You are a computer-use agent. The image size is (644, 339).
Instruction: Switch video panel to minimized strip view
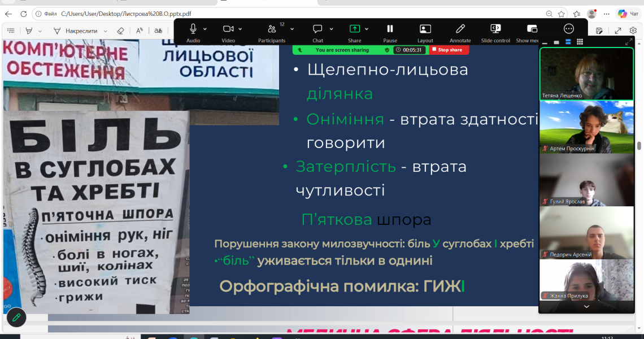tap(545, 42)
